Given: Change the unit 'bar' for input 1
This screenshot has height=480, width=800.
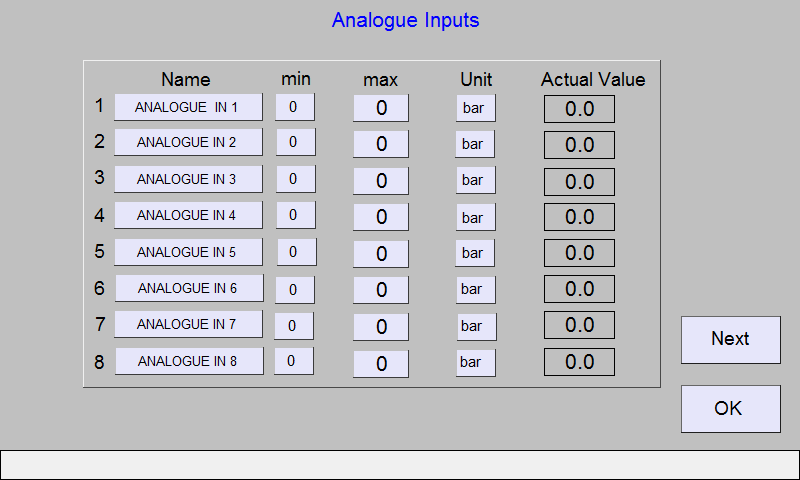Looking at the screenshot, I should [x=476, y=108].
